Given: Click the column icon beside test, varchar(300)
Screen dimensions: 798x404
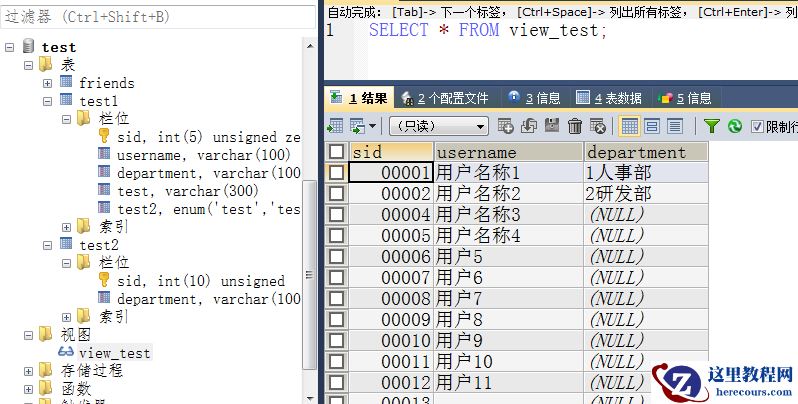Looking at the screenshot, I should (104, 190).
